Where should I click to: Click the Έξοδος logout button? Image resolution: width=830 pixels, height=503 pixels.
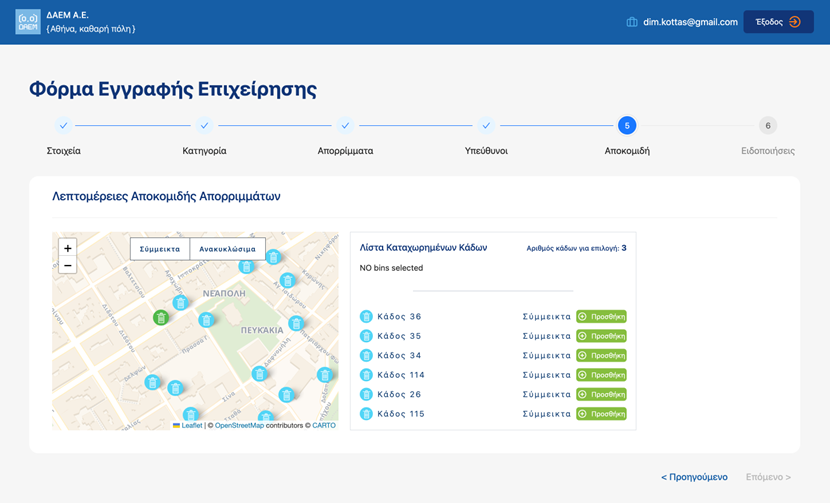point(778,22)
